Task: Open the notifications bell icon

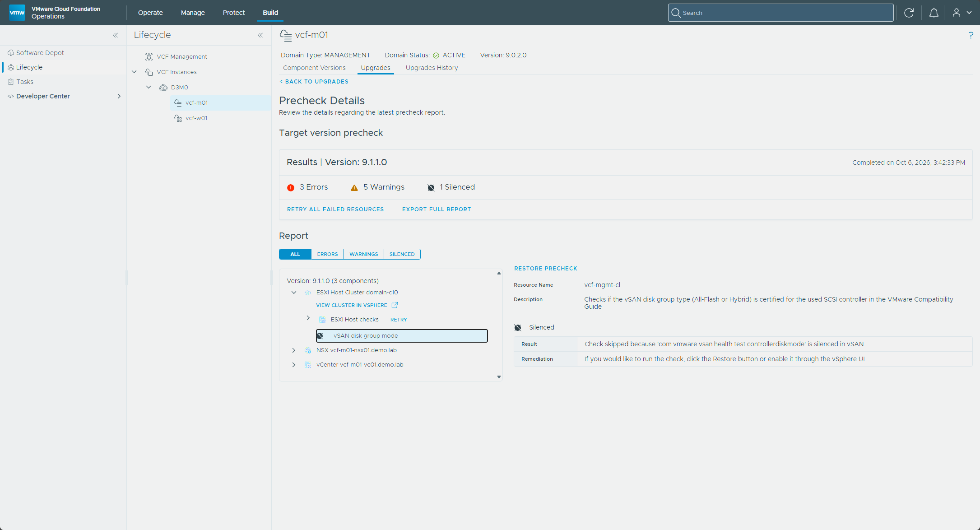Action: (934, 13)
